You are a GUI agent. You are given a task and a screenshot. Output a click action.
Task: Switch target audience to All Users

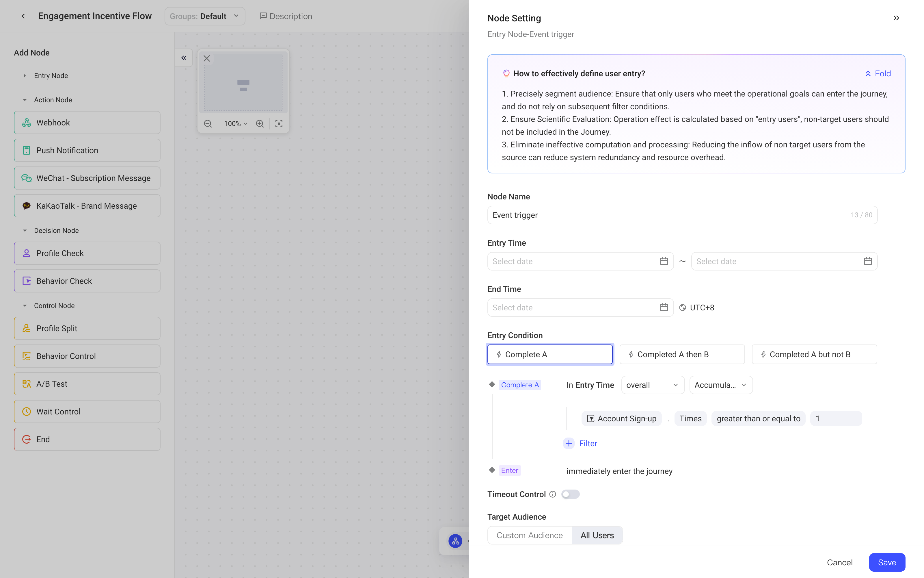[597, 535]
